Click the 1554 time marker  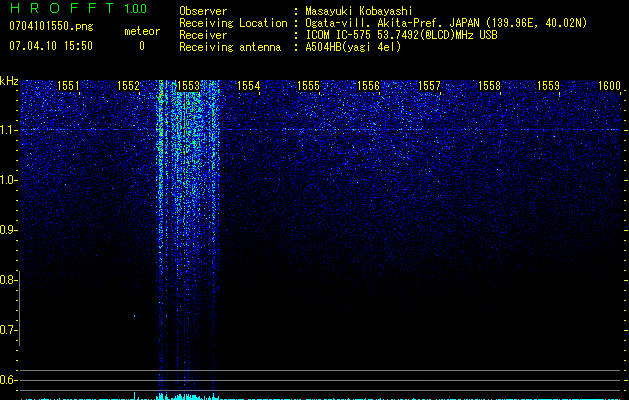point(248,86)
